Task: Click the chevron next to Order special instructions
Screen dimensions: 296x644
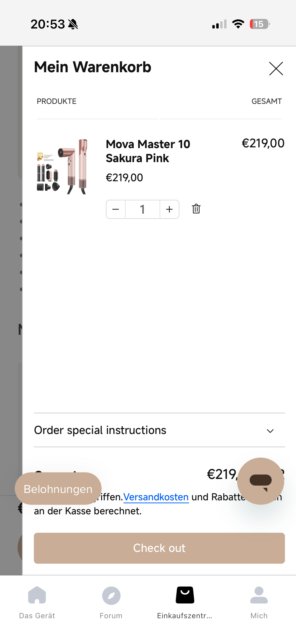Action: (x=270, y=431)
